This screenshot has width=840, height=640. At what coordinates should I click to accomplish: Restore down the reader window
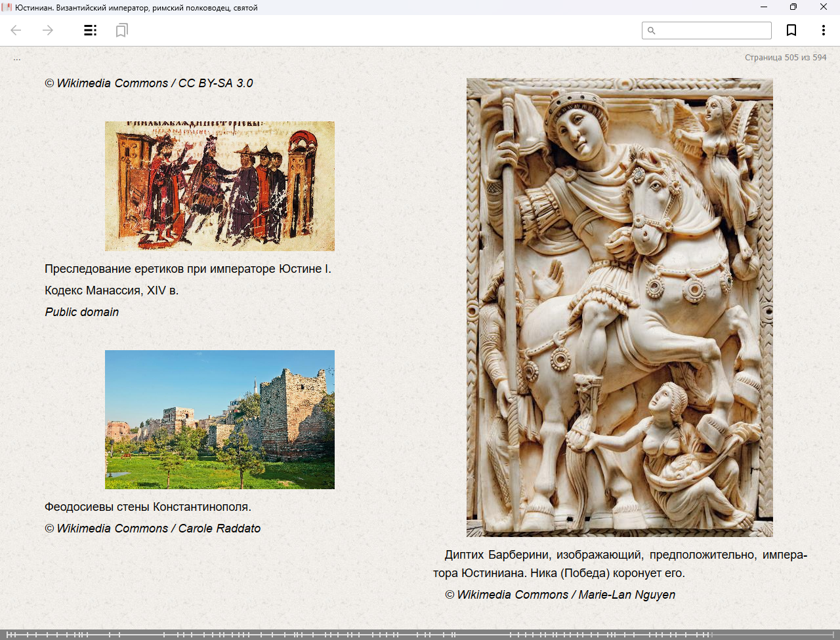(x=793, y=7)
